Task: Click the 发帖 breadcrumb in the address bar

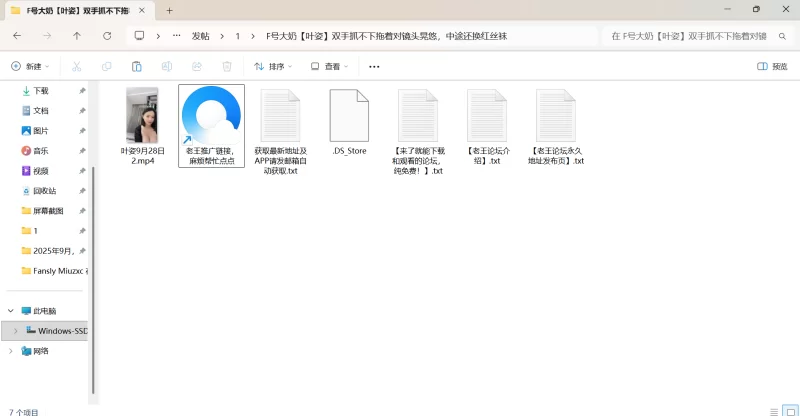Action: 201,35
